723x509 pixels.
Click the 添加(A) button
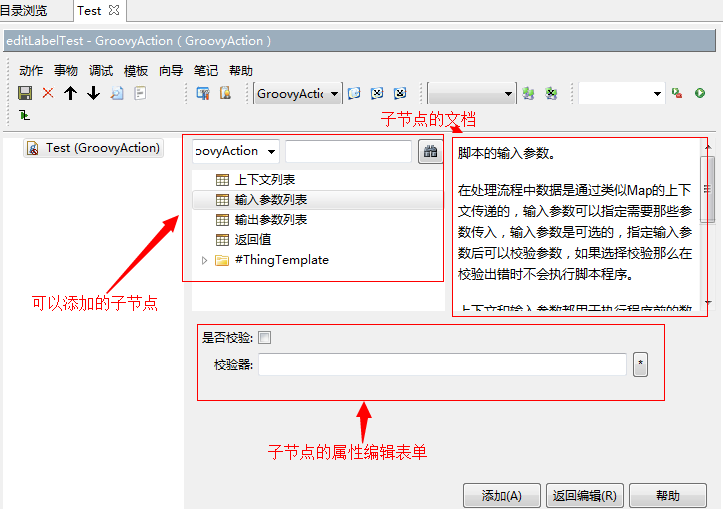(x=502, y=496)
